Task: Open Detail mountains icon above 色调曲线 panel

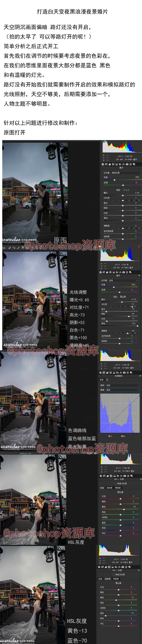Action: tap(107, 373)
